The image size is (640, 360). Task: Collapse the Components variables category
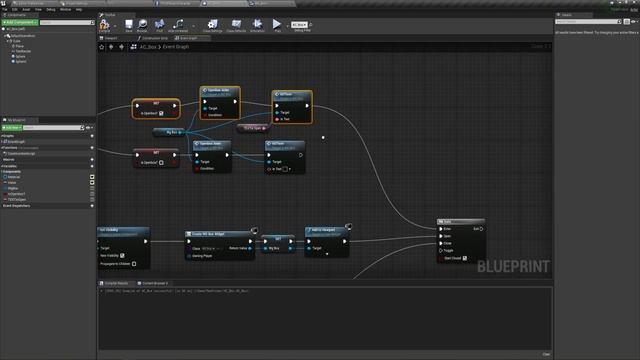tap(2, 171)
